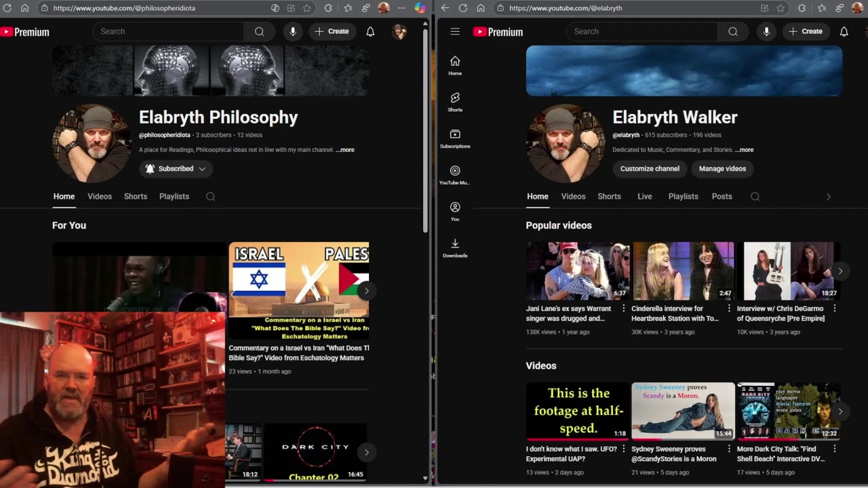Go to home page in right browser window
This screenshot has height=488, width=868.
click(x=480, y=8)
